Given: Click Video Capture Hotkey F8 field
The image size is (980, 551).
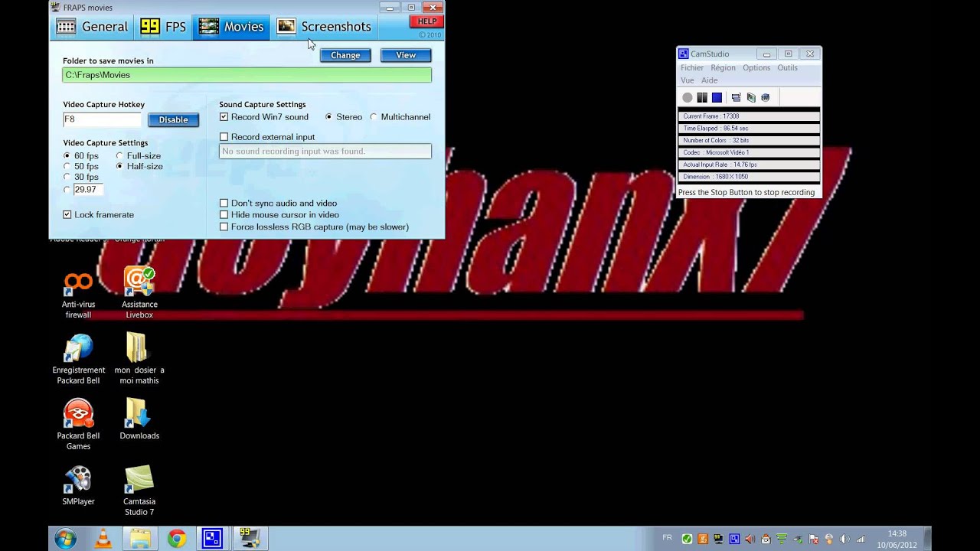Looking at the screenshot, I should coord(102,120).
